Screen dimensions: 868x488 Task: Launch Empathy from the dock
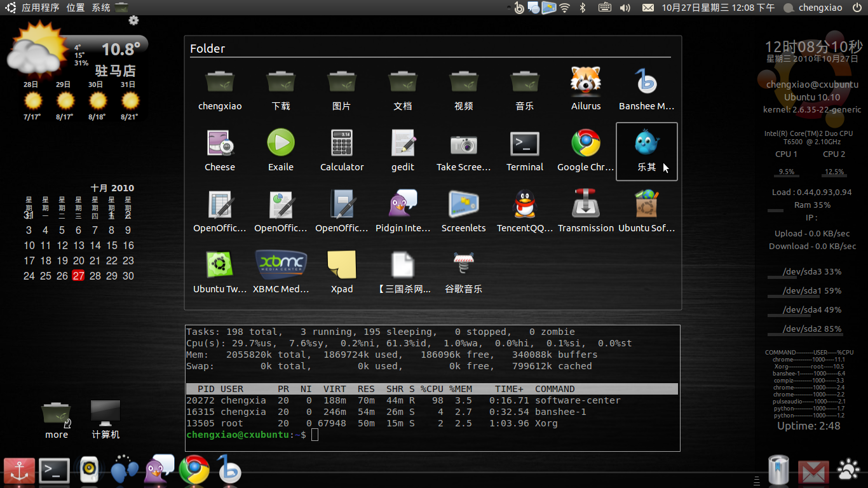(x=124, y=470)
